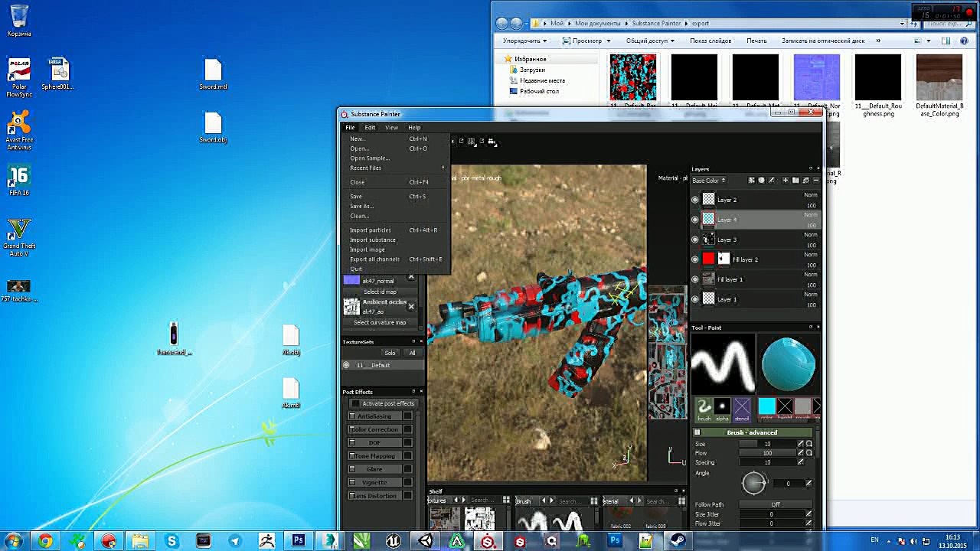Click the Chrome icon in taskbar

point(45,541)
